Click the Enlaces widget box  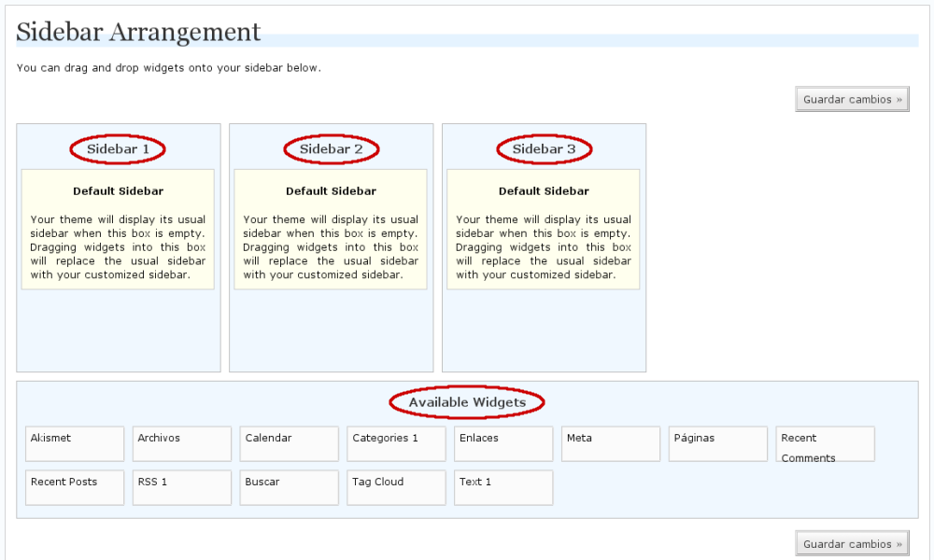tap(503, 443)
